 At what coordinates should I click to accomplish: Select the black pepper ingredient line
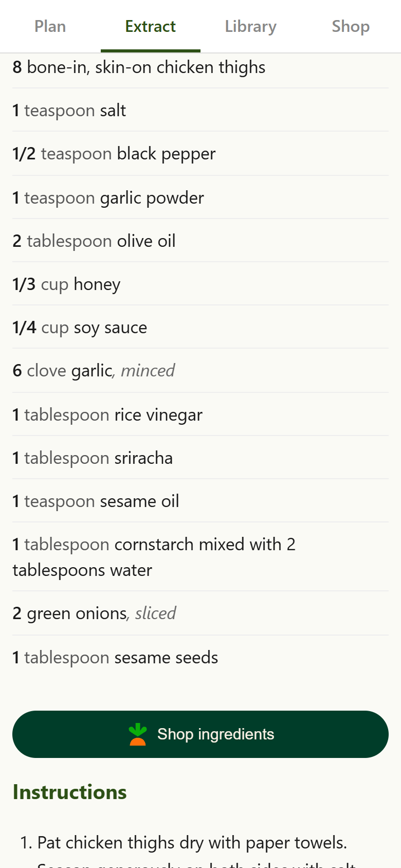(114, 154)
